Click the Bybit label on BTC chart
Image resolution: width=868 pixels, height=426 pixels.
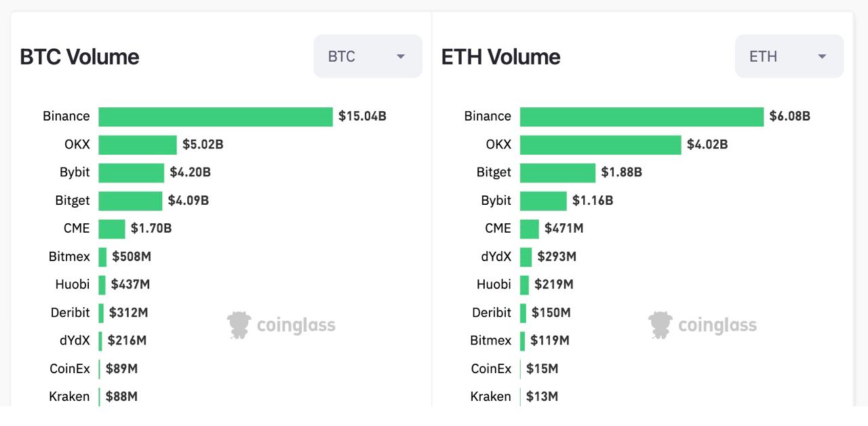pos(74,172)
